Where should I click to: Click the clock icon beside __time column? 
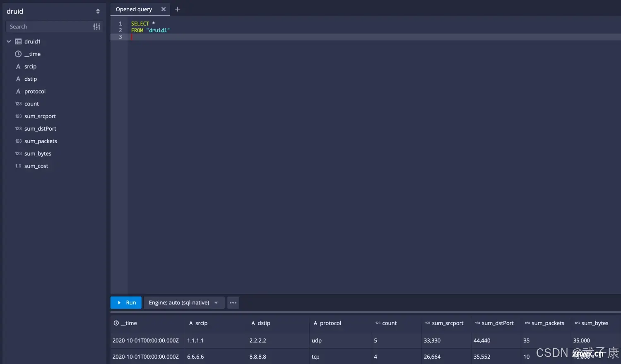pyautogui.click(x=18, y=54)
